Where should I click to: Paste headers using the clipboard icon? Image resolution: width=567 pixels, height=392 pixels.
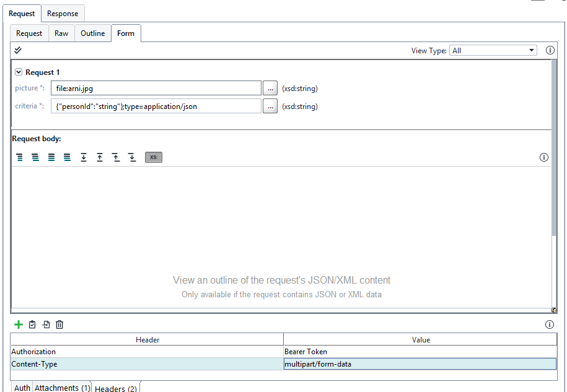pos(32,324)
